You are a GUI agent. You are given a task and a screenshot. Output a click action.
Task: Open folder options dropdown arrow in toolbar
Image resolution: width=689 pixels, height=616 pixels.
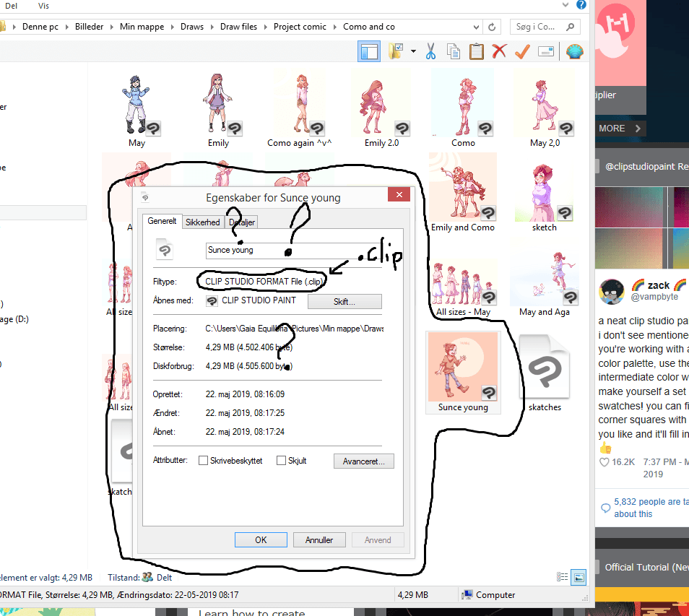413,52
